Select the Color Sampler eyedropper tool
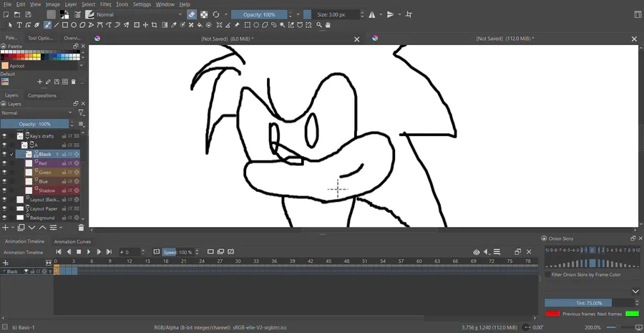The width and height of the screenshot is (644, 333). point(174,25)
